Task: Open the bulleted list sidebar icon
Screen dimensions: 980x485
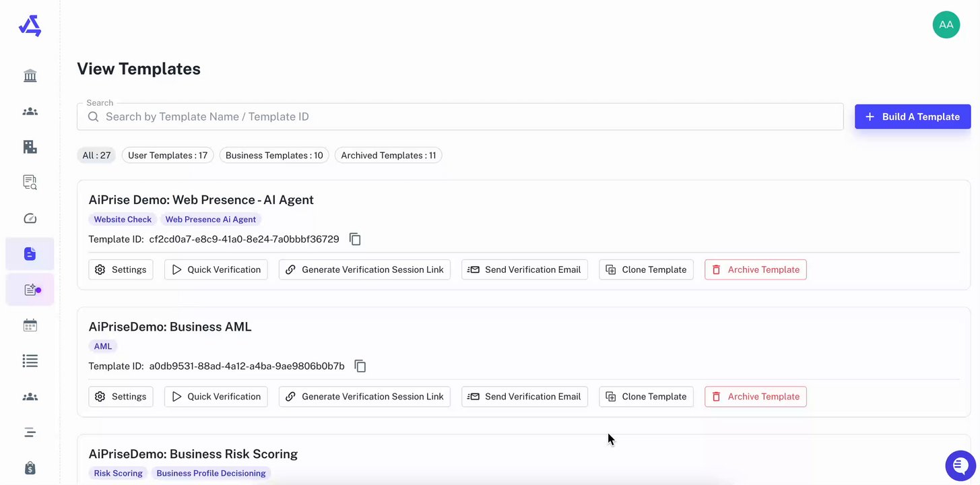Action: [30, 361]
